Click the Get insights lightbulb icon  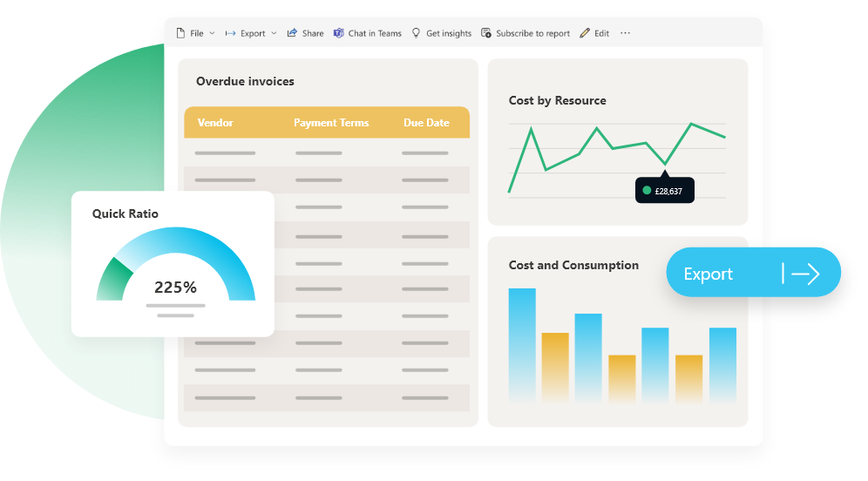pyautogui.click(x=416, y=33)
